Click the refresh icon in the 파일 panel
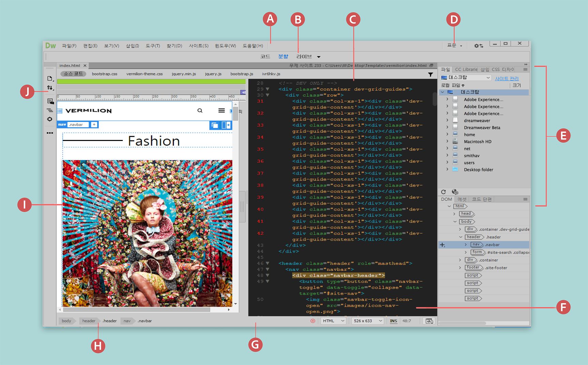Screen dimensions: 588x365 pyautogui.click(x=443, y=192)
